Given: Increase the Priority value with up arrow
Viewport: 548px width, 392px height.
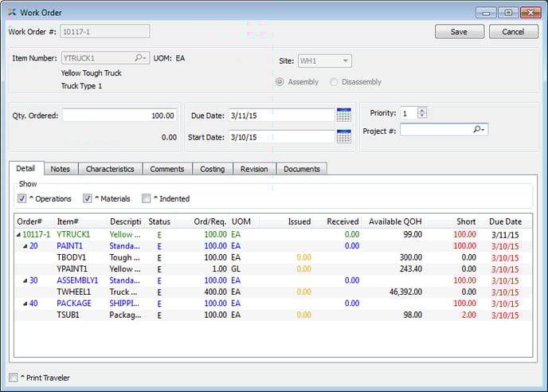Looking at the screenshot, I should pyautogui.click(x=422, y=110).
